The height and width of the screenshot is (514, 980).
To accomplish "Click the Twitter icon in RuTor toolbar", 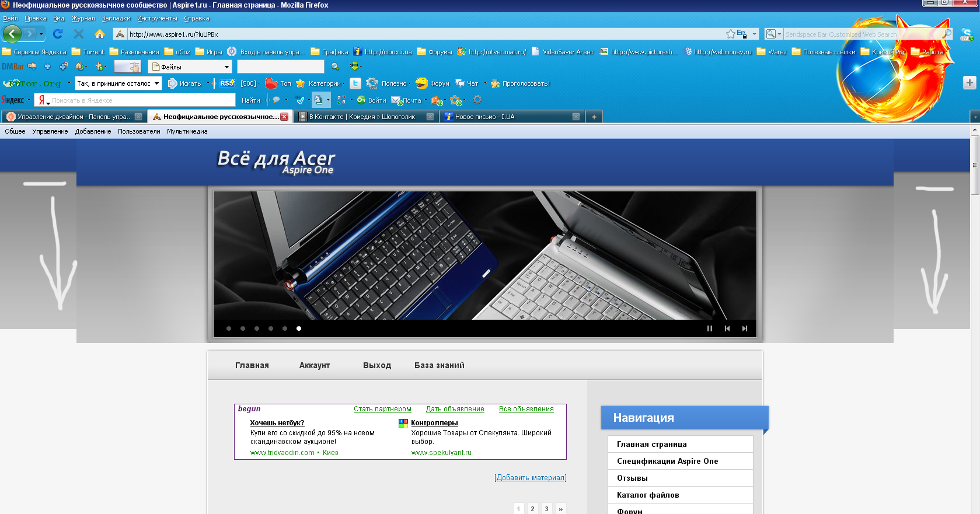I will pos(355,83).
